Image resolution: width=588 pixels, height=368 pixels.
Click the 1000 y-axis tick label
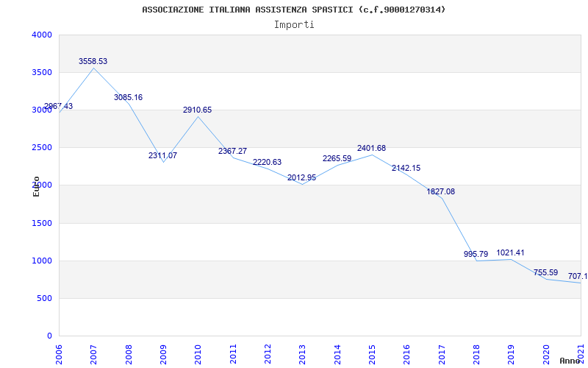coord(42,261)
